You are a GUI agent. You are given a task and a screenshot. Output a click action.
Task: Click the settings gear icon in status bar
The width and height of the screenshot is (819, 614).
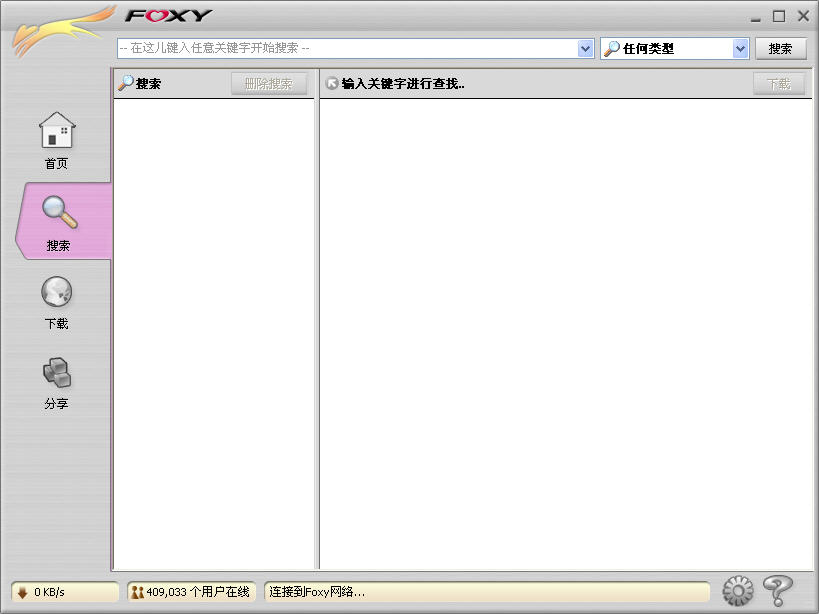click(737, 591)
